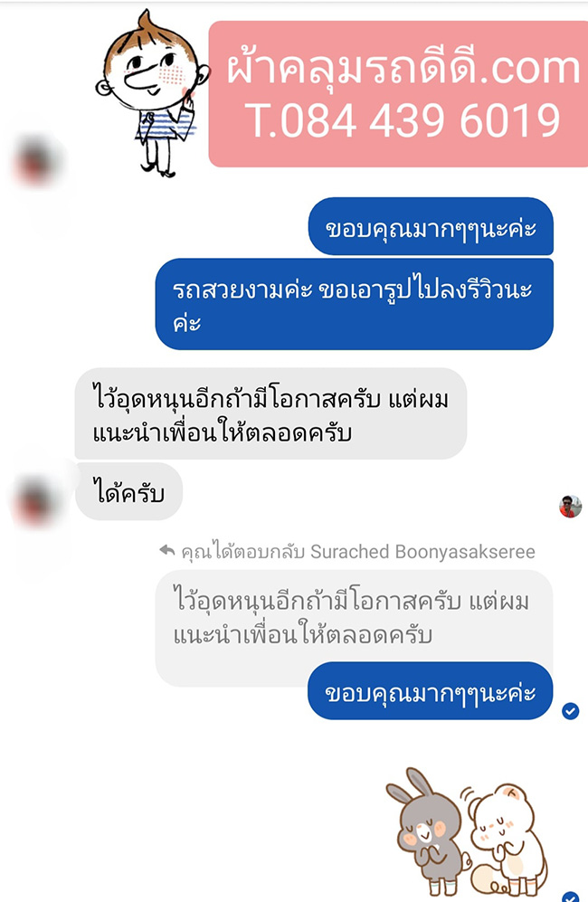588x902 pixels.
Task: Open the bunny and bear sticker
Action: [x=467, y=832]
